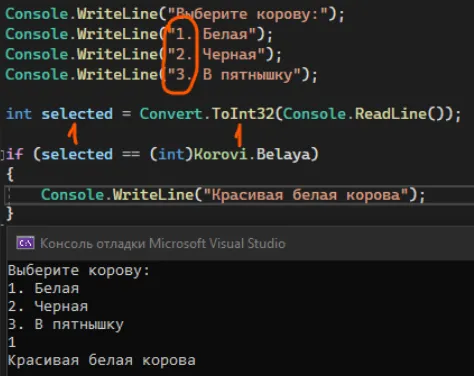Click console output line 'Выберите корову:'
The image size is (474, 376).
79,270
